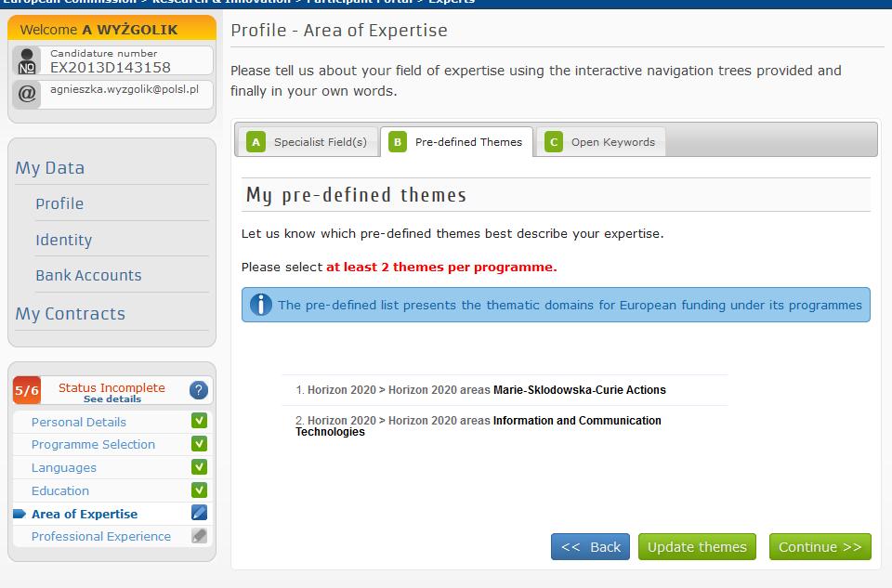Image resolution: width=892 pixels, height=588 pixels.
Task: Click the Update themes button
Action: [697, 547]
